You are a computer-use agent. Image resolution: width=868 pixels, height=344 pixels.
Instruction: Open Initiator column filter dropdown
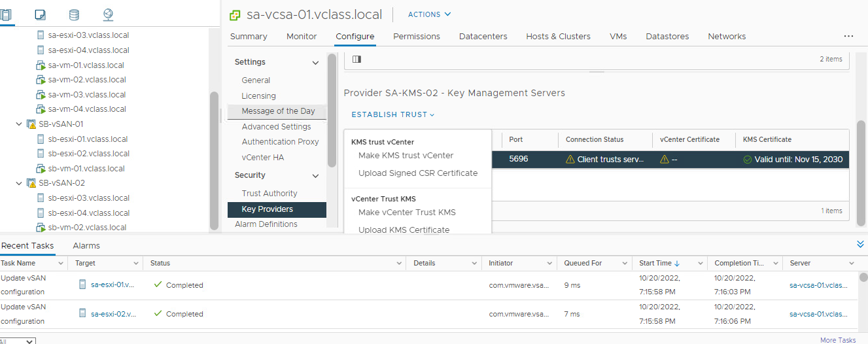pyautogui.click(x=551, y=264)
